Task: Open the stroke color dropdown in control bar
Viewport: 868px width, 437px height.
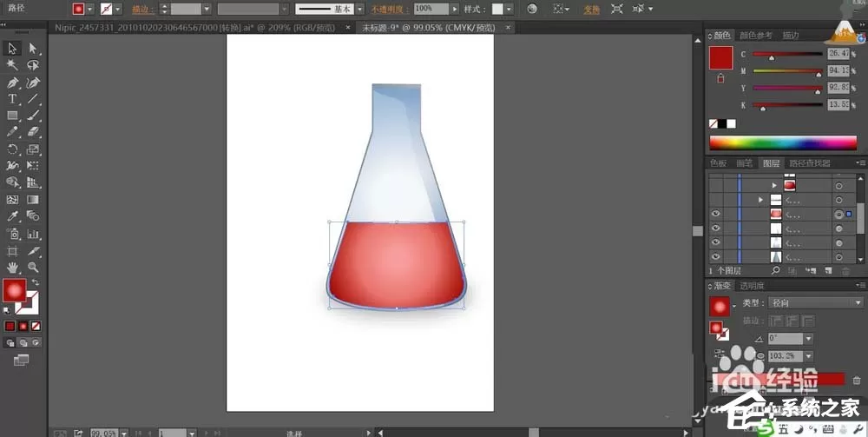Action: click(118, 10)
